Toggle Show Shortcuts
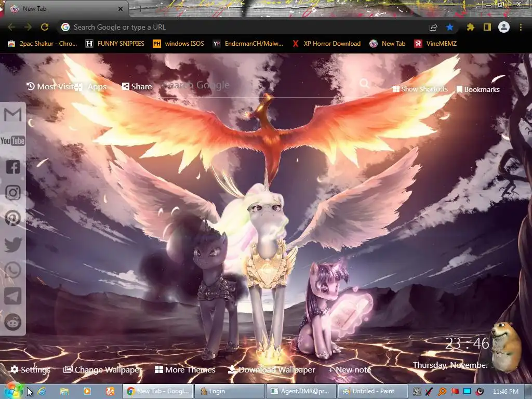 [x=420, y=89]
